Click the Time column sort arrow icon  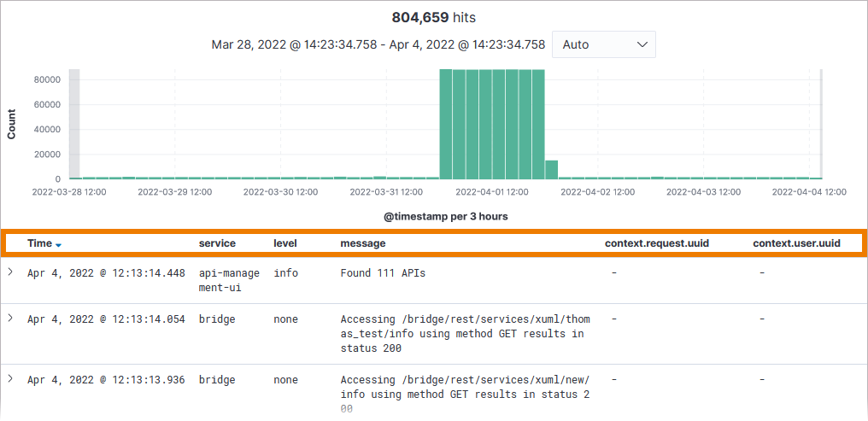click(59, 244)
